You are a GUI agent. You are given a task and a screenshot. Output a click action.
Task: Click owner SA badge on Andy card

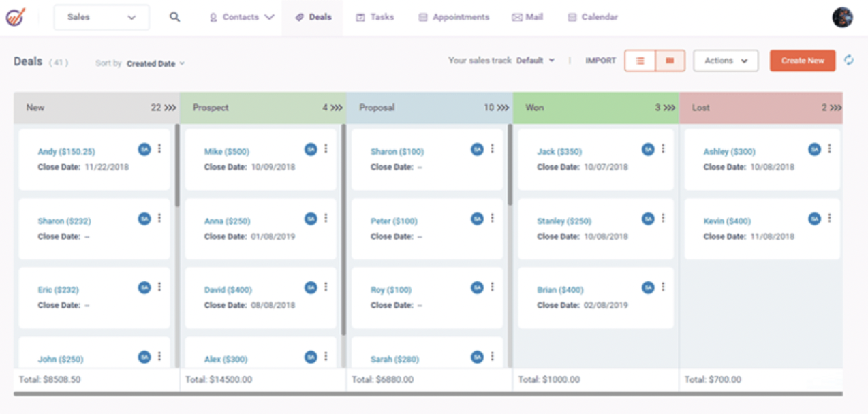tap(144, 149)
